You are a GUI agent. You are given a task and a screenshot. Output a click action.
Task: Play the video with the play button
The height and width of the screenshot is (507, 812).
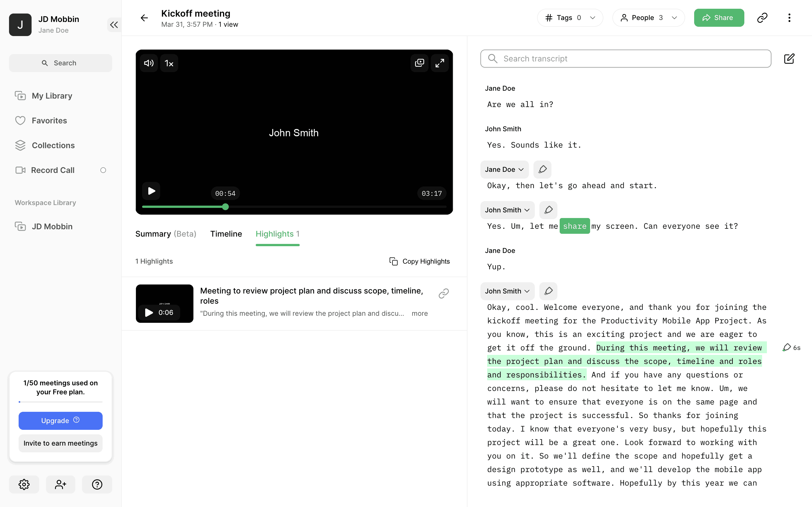point(151,191)
